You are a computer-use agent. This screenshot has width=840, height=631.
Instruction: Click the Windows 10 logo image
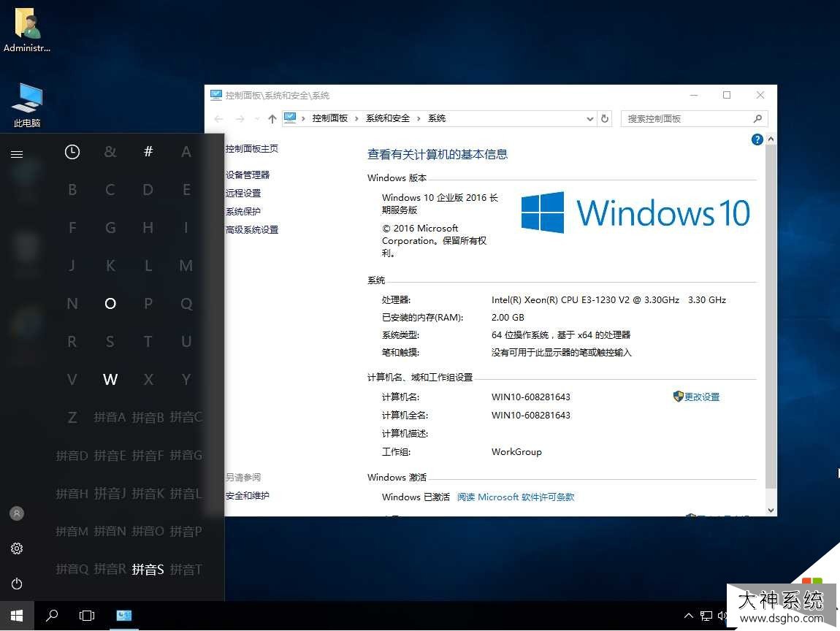click(635, 213)
